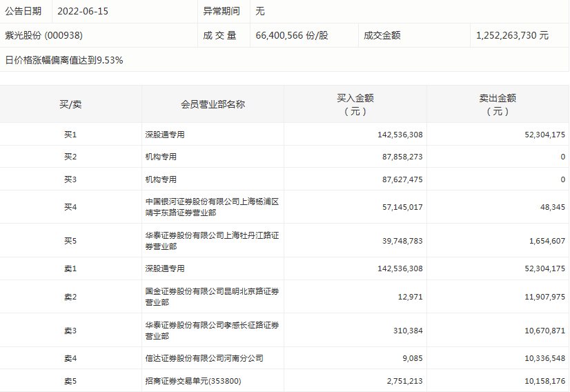Screen dimensions: 570x392
Task: Select the buy amount 310,384
Action: pos(408,331)
